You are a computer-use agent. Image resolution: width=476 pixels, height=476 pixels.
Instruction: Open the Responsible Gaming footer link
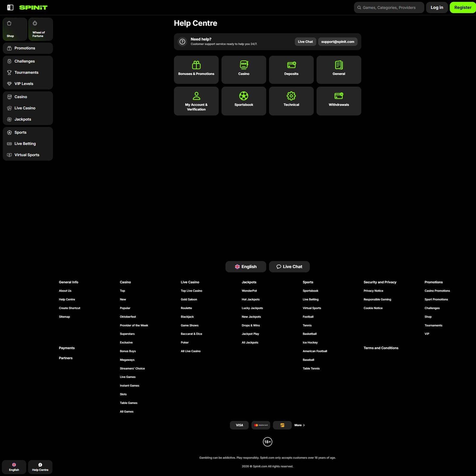pyautogui.click(x=377, y=300)
